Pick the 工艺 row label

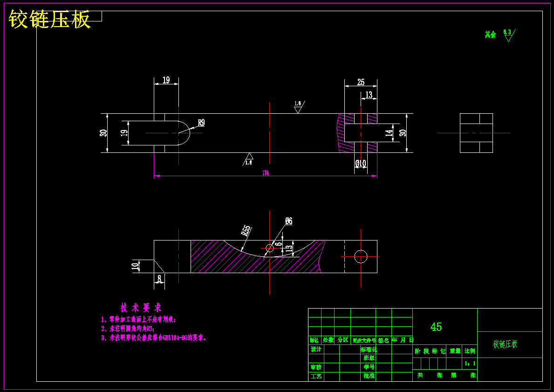coord(316,377)
